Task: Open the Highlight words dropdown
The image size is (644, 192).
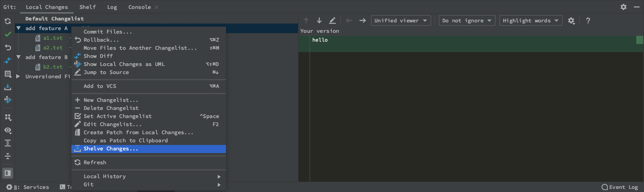Action: pos(531,20)
